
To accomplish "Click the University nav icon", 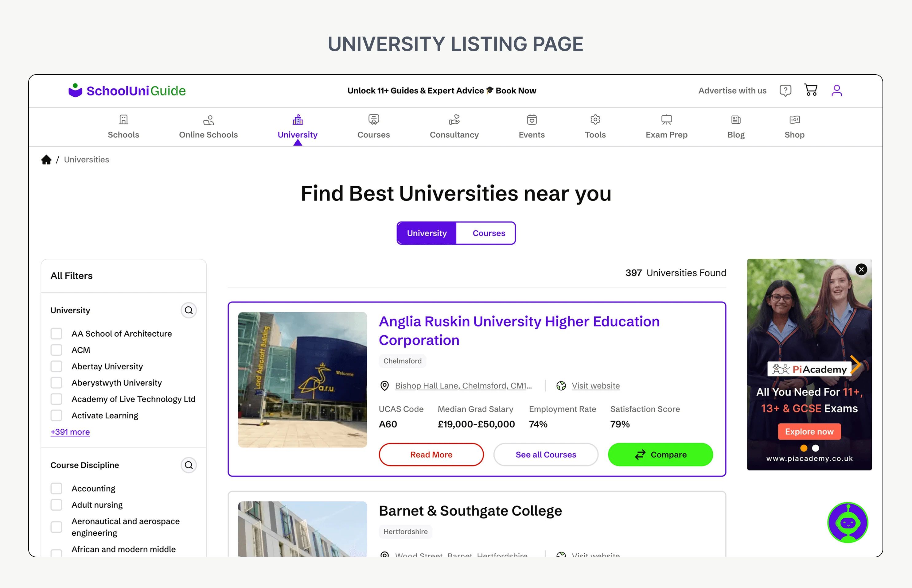I will pos(298,119).
